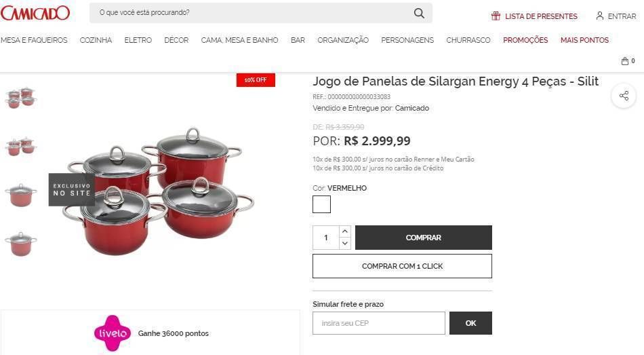The image size is (644, 355).
Task: Open the Cozinha menu category
Action: (x=96, y=40)
